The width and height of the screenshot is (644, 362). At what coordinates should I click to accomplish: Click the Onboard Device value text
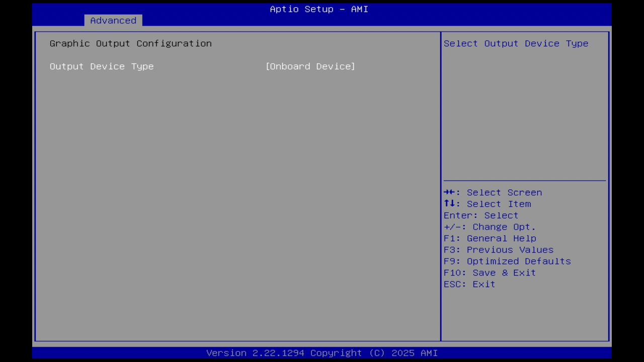click(310, 66)
